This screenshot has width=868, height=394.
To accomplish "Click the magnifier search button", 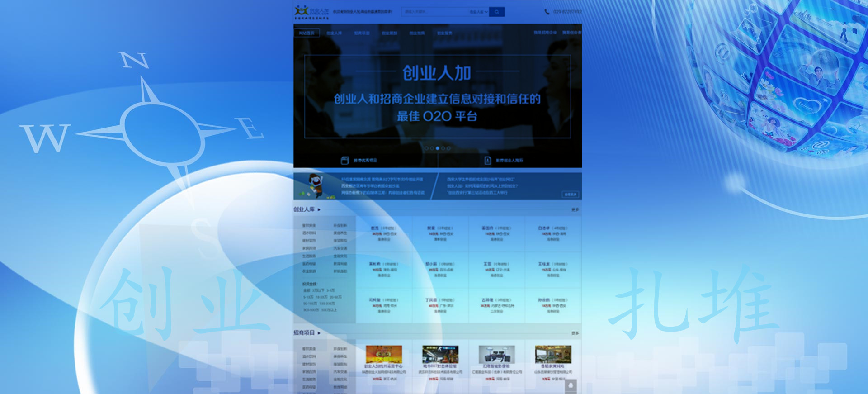I will (x=497, y=12).
